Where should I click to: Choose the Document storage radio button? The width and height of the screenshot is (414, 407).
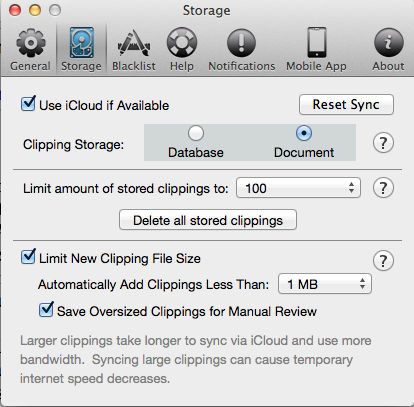[x=304, y=133]
